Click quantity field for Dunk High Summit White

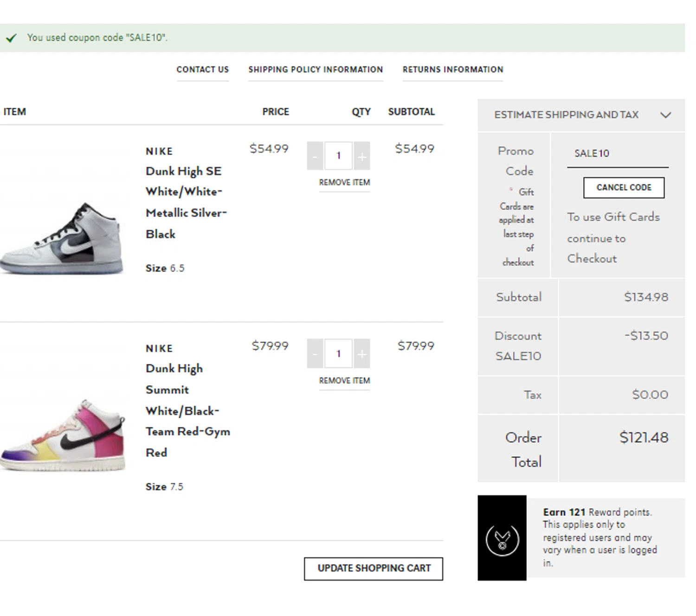[x=338, y=354]
